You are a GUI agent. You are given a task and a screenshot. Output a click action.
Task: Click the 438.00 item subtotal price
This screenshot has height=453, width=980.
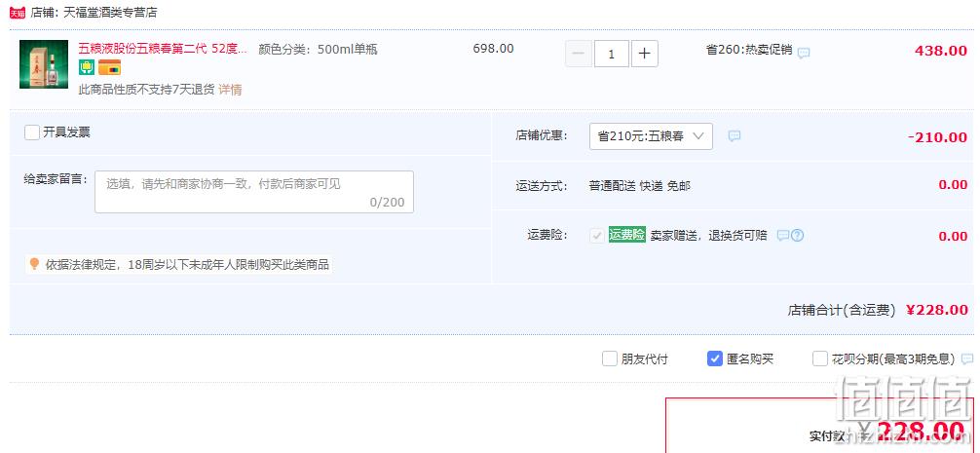941,52
